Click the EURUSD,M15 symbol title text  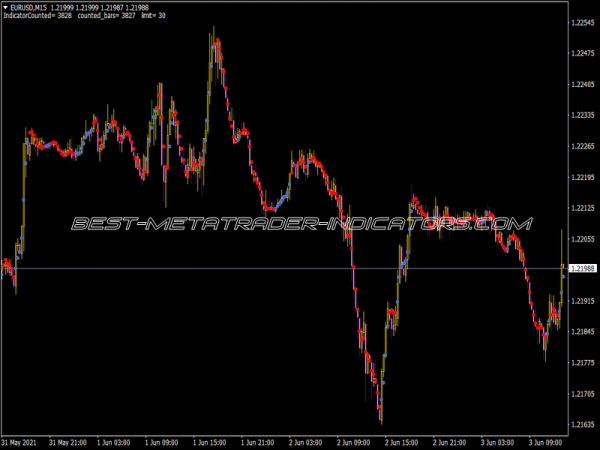pyautogui.click(x=33, y=8)
